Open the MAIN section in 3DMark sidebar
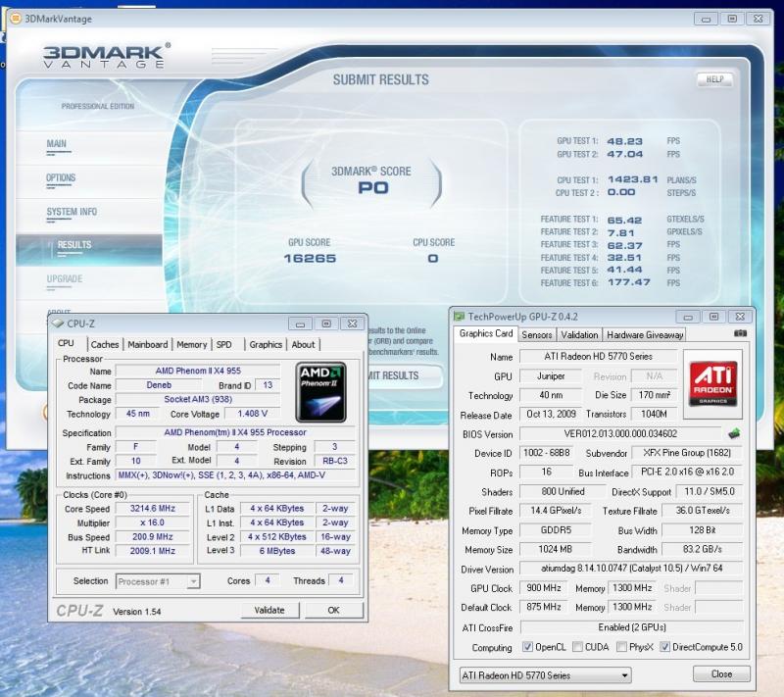This screenshot has height=697, width=784. pyautogui.click(x=57, y=144)
